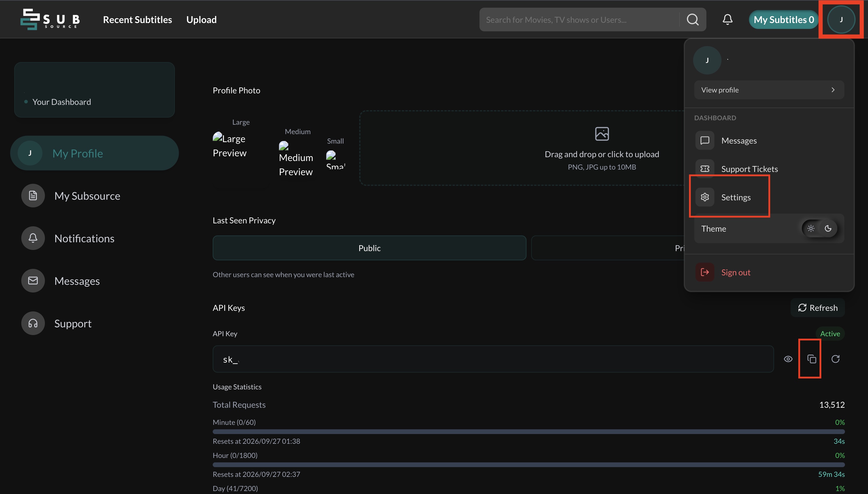Select Public last seen privacy
This screenshot has width=868, height=494.
coord(369,248)
